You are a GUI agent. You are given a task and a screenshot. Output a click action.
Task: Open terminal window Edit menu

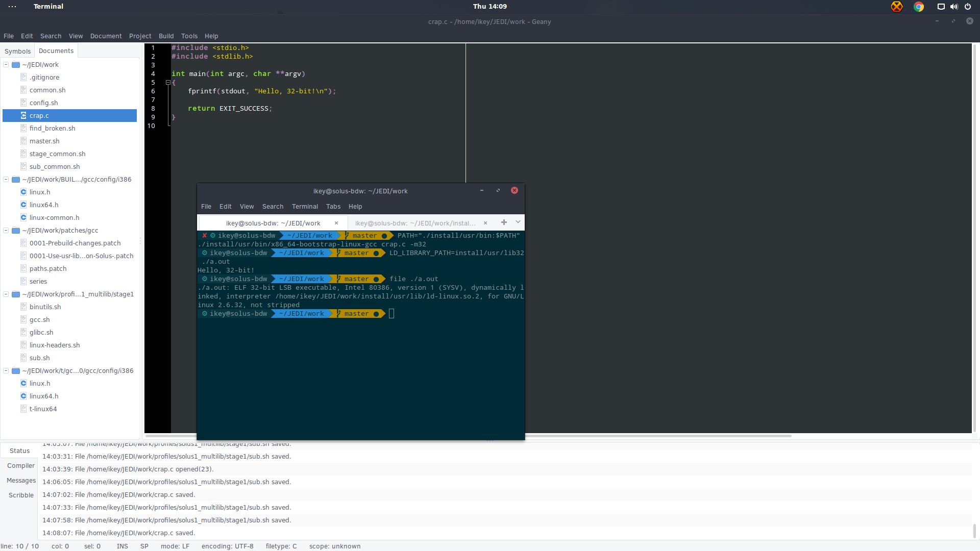pyautogui.click(x=225, y=207)
